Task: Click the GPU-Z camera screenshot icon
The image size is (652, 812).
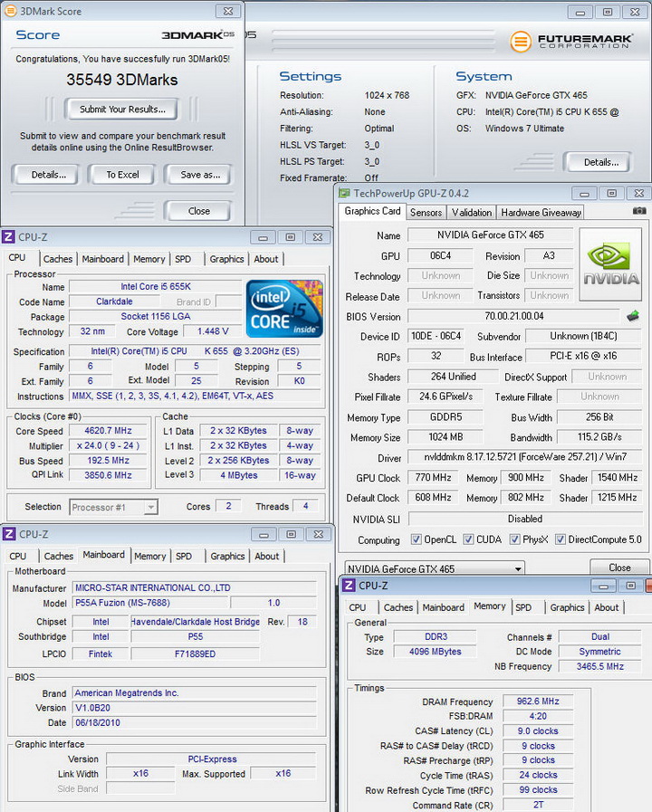Action: [x=639, y=211]
